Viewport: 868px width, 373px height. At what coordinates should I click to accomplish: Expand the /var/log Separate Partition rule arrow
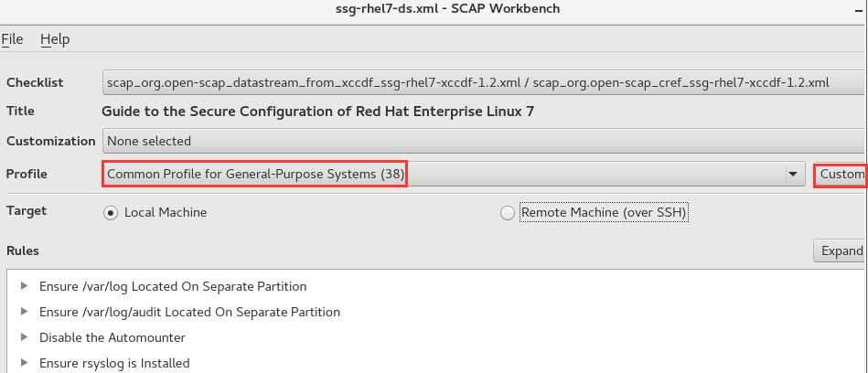click(23, 286)
